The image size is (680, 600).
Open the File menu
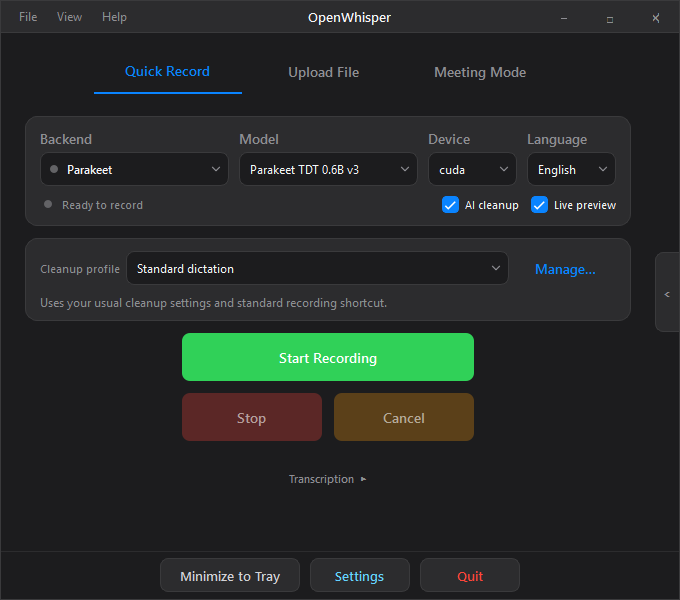tap(28, 17)
